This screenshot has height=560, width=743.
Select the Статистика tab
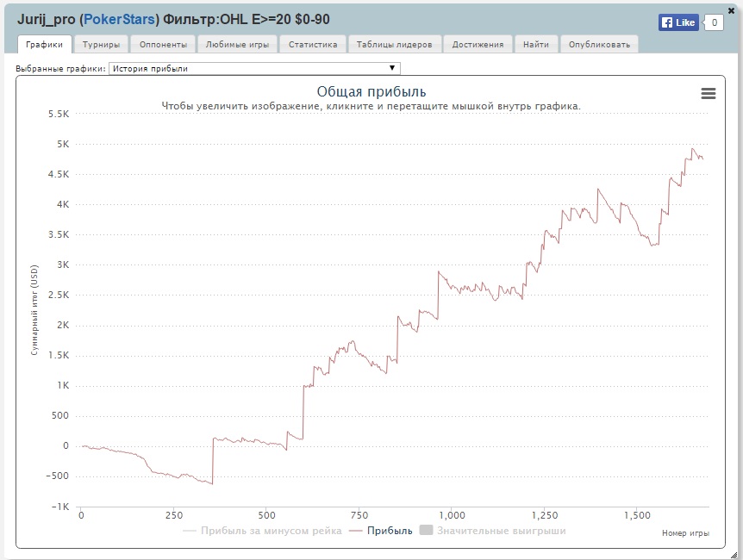pos(312,44)
